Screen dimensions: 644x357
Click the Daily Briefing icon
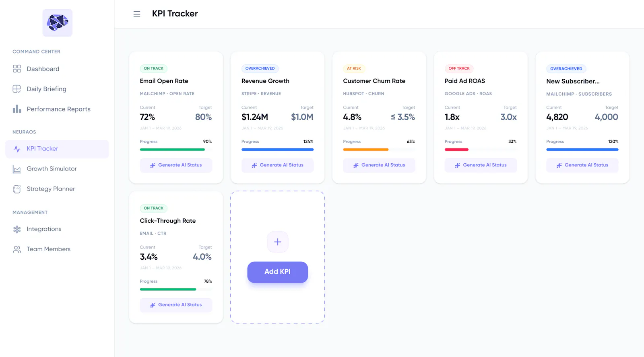pos(17,89)
